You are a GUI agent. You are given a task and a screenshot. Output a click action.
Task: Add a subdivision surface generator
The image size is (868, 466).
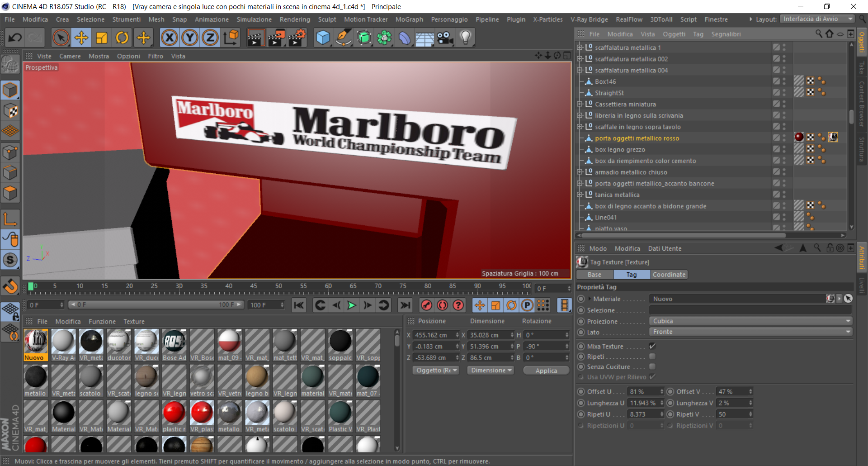pyautogui.click(x=364, y=38)
